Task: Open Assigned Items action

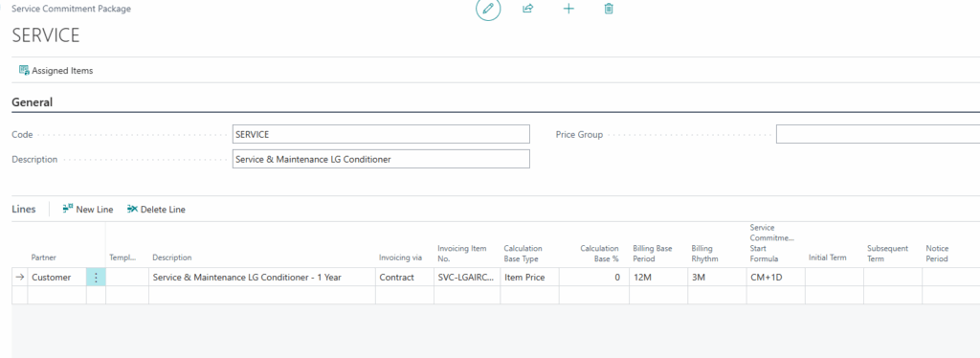Action: tap(56, 71)
